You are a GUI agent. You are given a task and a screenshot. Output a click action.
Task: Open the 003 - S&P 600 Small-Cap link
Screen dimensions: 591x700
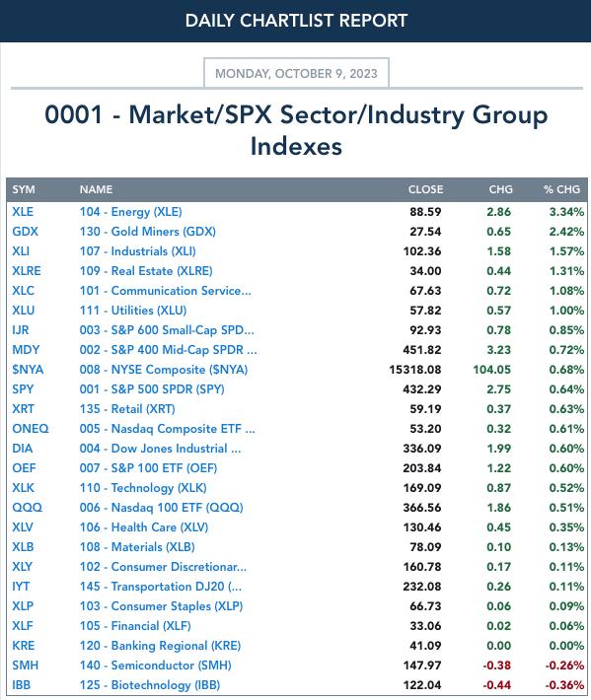pos(167,330)
